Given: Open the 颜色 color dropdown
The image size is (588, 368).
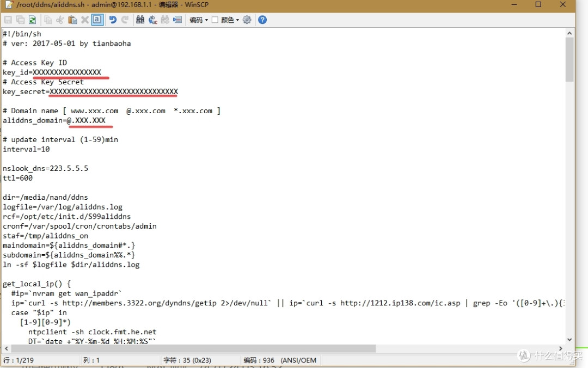Looking at the screenshot, I should pyautogui.click(x=230, y=20).
